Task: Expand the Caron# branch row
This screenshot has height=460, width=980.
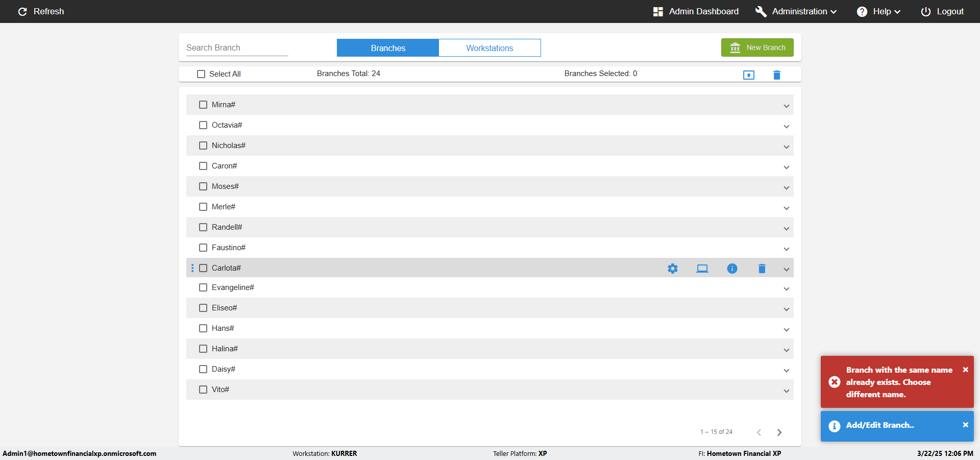Action: (x=787, y=167)
